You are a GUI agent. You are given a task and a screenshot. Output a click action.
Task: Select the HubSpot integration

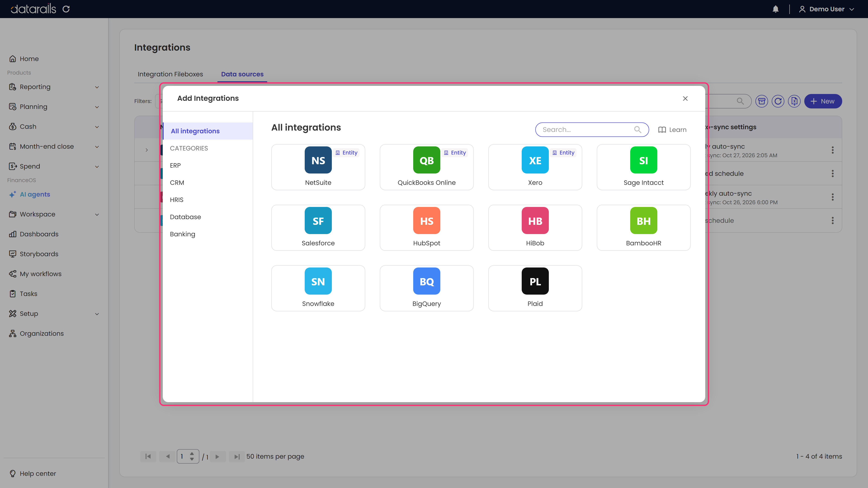click(x=427, y=228)
